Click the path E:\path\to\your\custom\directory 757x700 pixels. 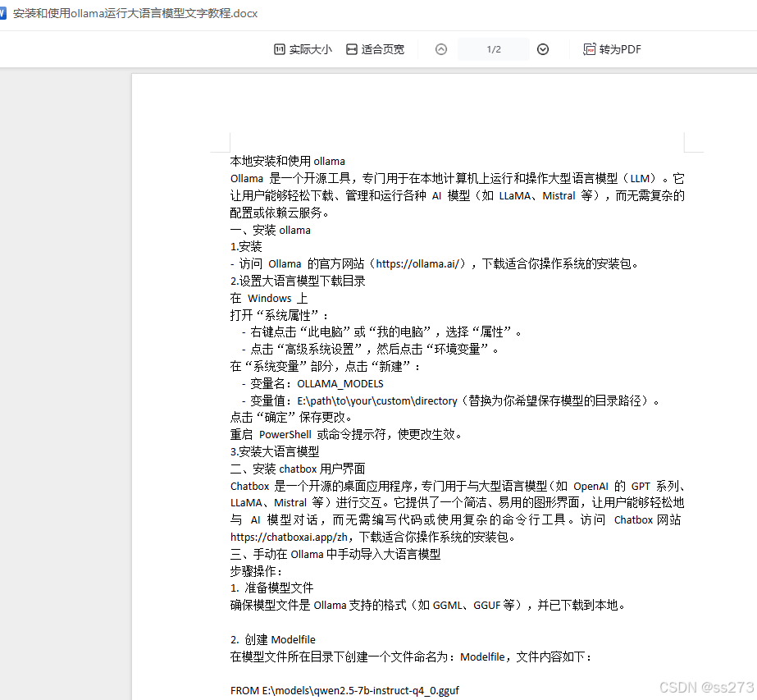(377, 401)
